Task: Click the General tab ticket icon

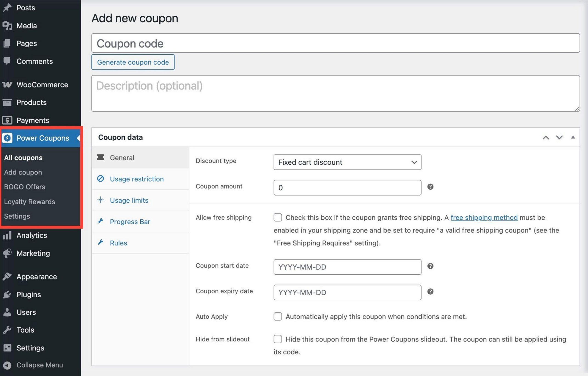Action: coord(100,157)
